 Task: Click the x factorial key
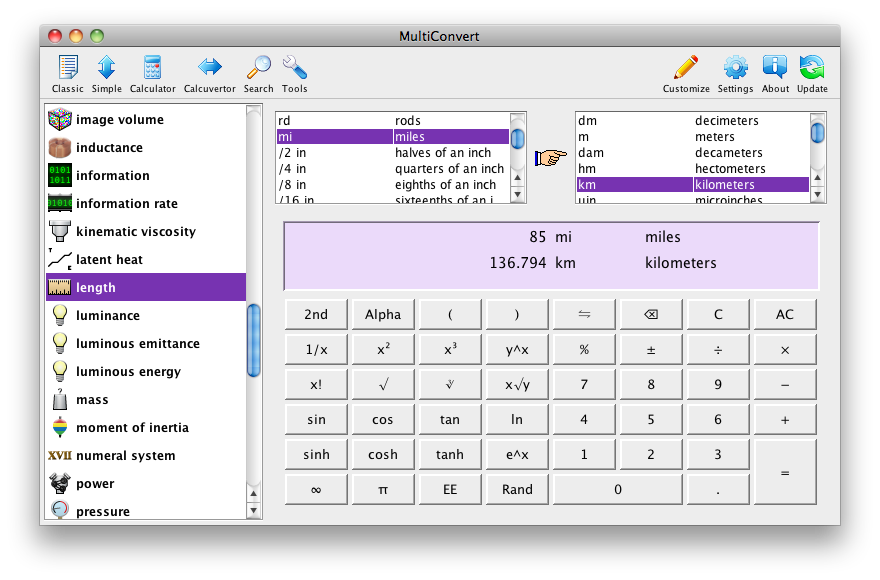coord(316,385)
